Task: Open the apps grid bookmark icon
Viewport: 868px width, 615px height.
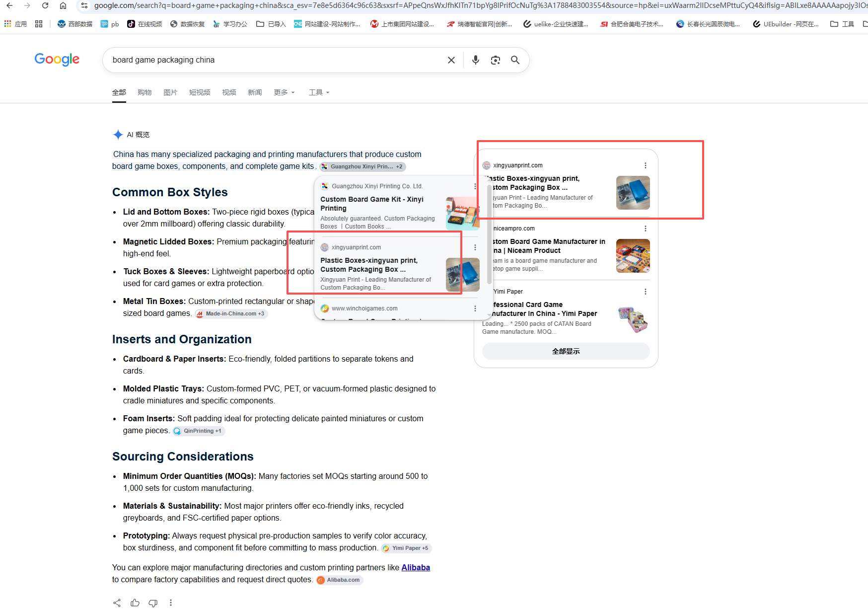Action: pyautogui.click(x=39, y=24)
